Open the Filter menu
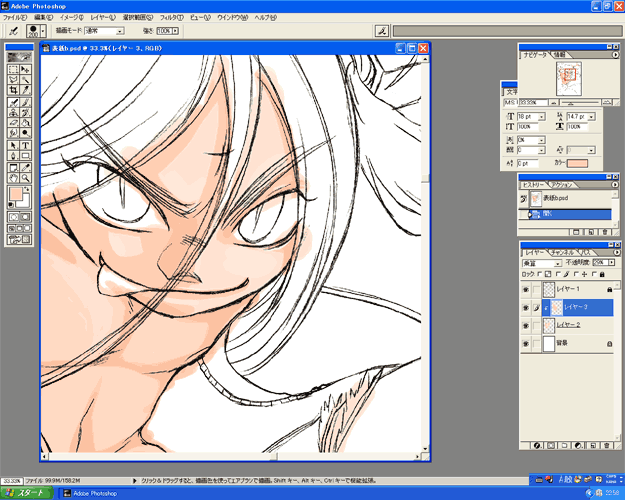625x500 pixels. (x=172, y=18)
